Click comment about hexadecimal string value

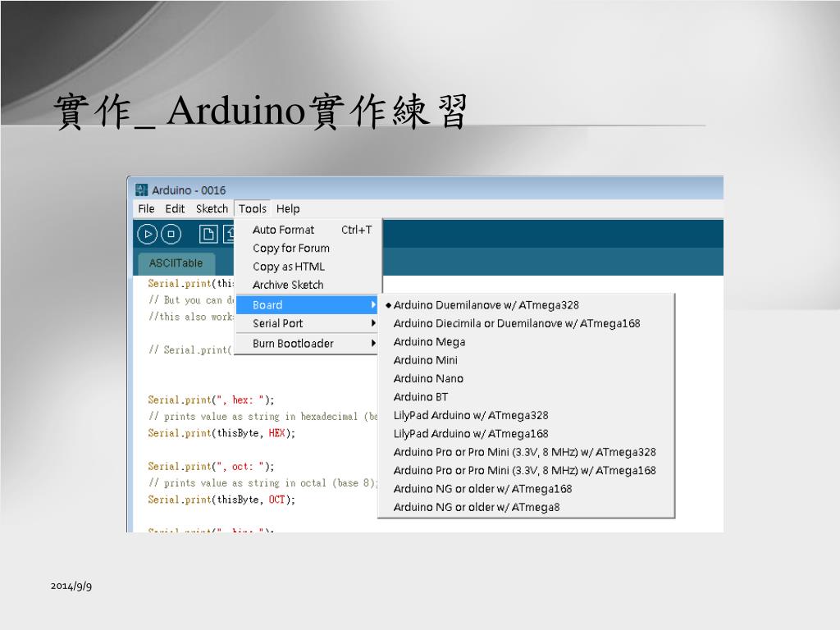coord(263,416)
